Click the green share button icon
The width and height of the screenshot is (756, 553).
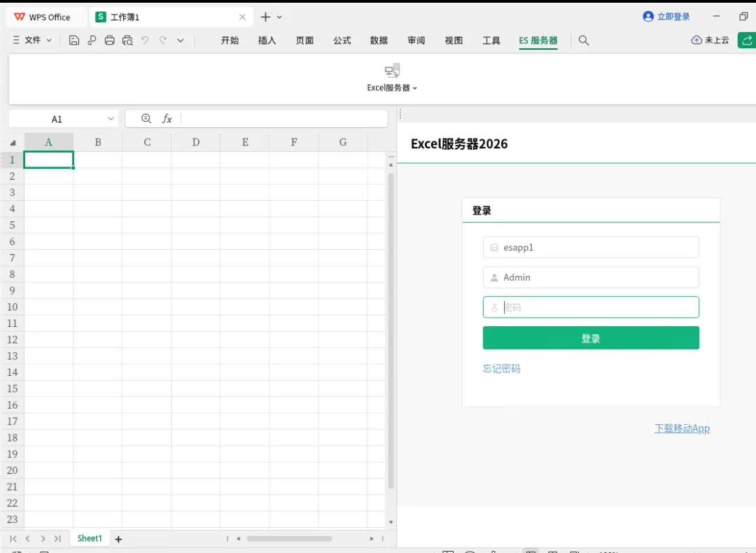747,41
